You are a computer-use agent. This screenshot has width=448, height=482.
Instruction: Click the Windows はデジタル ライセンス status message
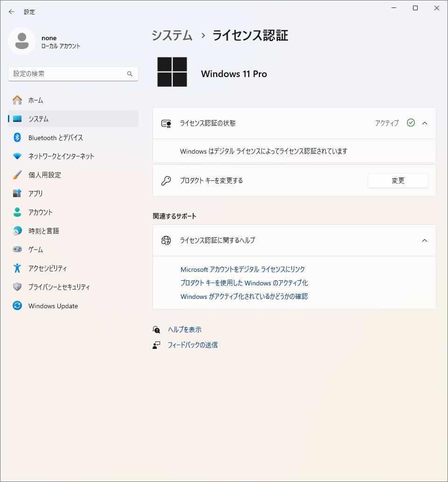pos(264,151)
